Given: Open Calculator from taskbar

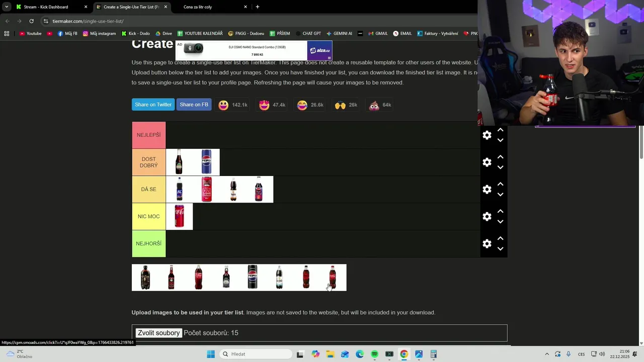Looking at the screenshot, I should [434, 354].
